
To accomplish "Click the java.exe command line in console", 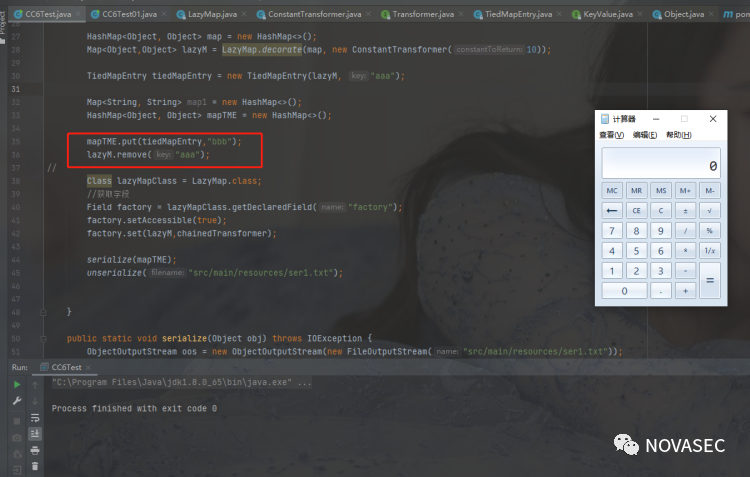I will tap(181, 382).
